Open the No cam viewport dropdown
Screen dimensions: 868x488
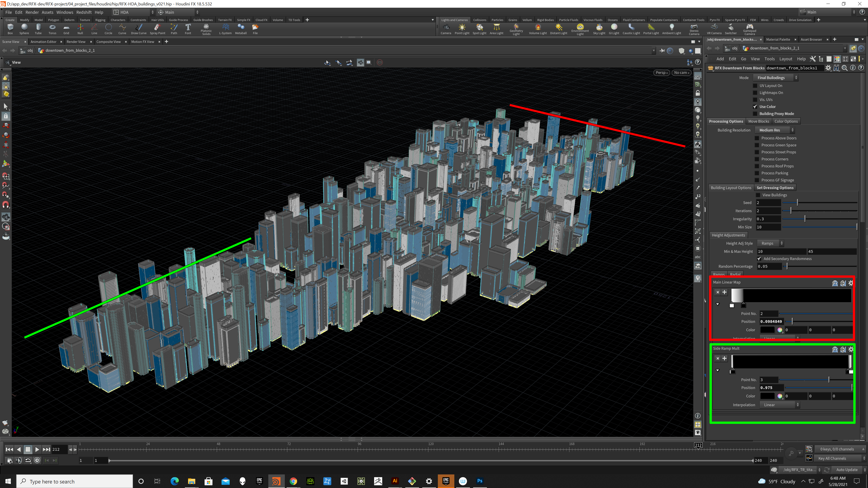coord(682,72)
